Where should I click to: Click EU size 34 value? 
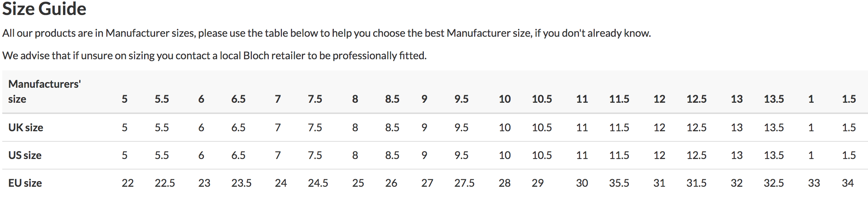tap(848, 183)
